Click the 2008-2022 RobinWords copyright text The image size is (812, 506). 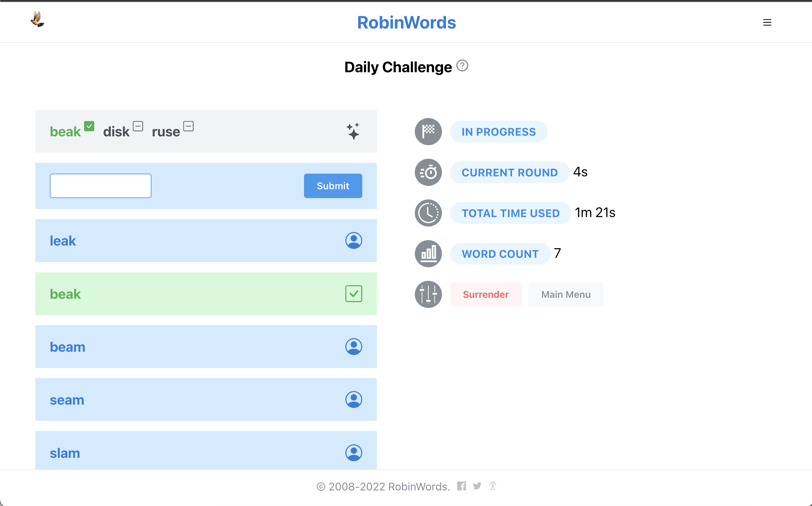click(x=383, y=487)
